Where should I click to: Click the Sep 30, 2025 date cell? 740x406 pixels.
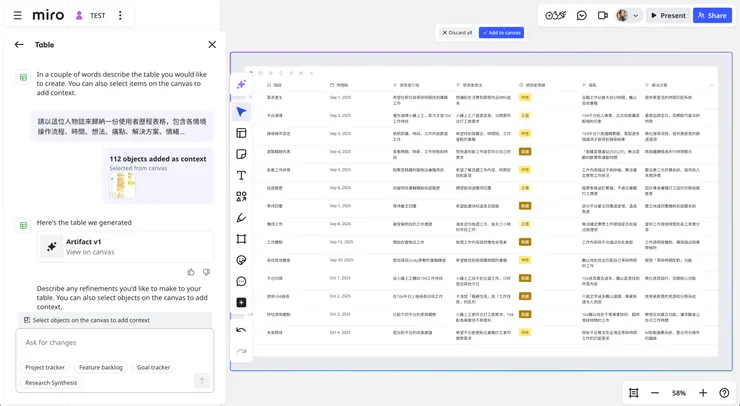click(341, 260)
